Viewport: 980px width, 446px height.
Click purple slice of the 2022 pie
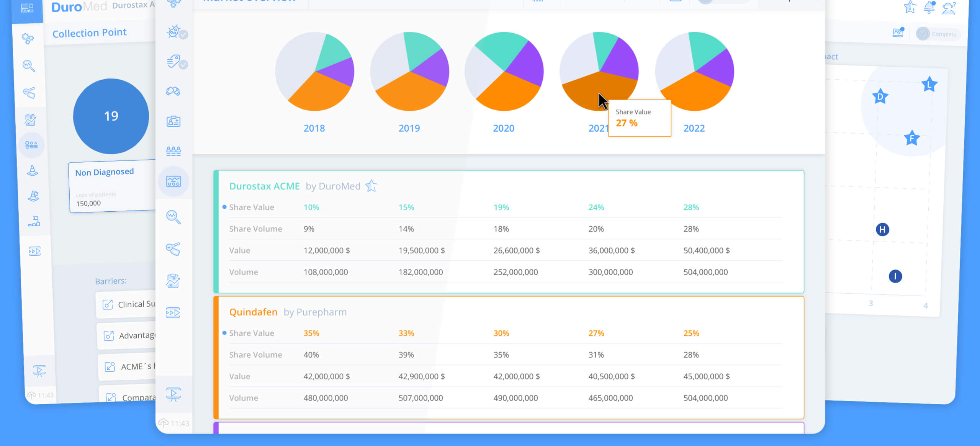pyautogui.click(x=717, y=69)
